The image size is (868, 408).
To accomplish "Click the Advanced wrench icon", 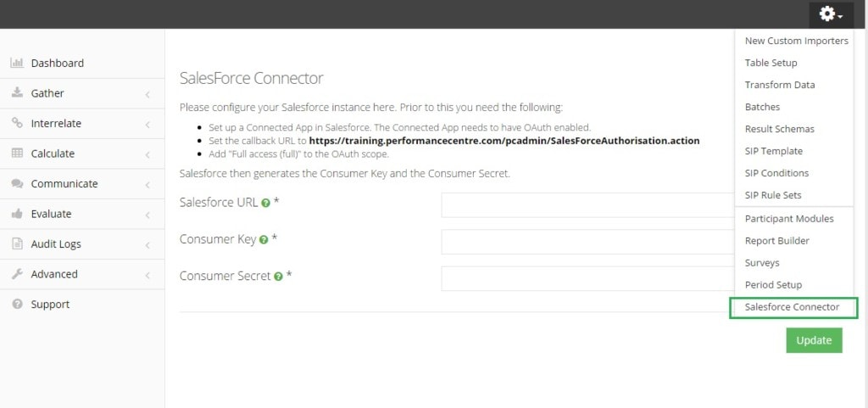I will tap(17, 273).
